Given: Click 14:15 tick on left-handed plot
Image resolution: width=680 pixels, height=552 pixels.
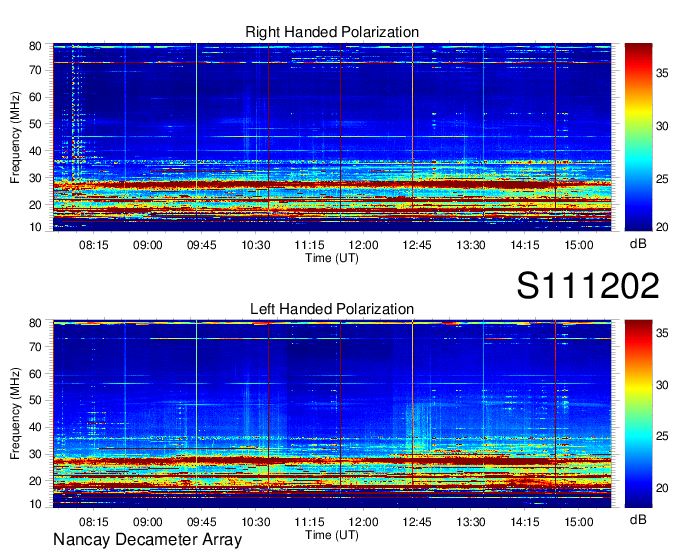Looking at the screenshot, I should [x=525, y=521].
